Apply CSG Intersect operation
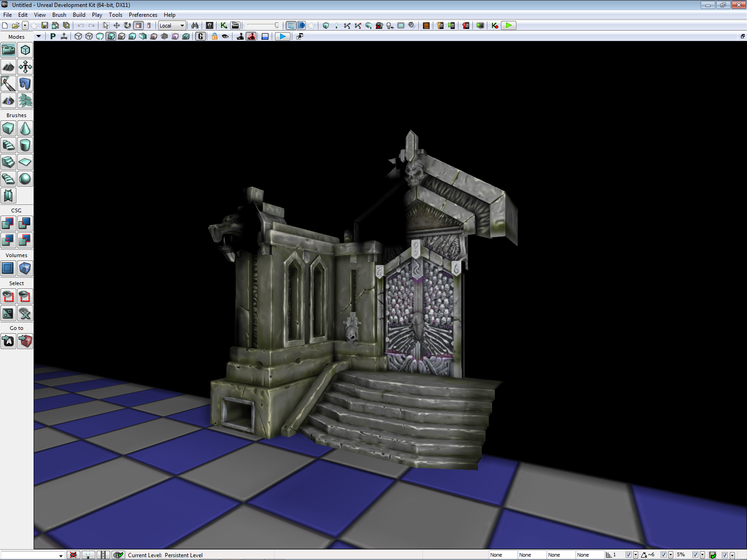This screenshot has height=560, width=747. pos(8,240)
